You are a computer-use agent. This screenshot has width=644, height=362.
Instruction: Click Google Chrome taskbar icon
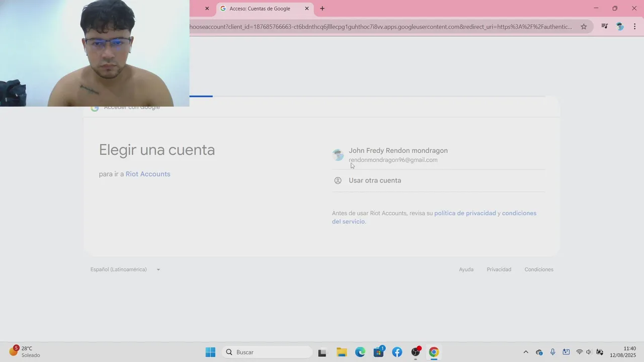(x=434, y=352)
